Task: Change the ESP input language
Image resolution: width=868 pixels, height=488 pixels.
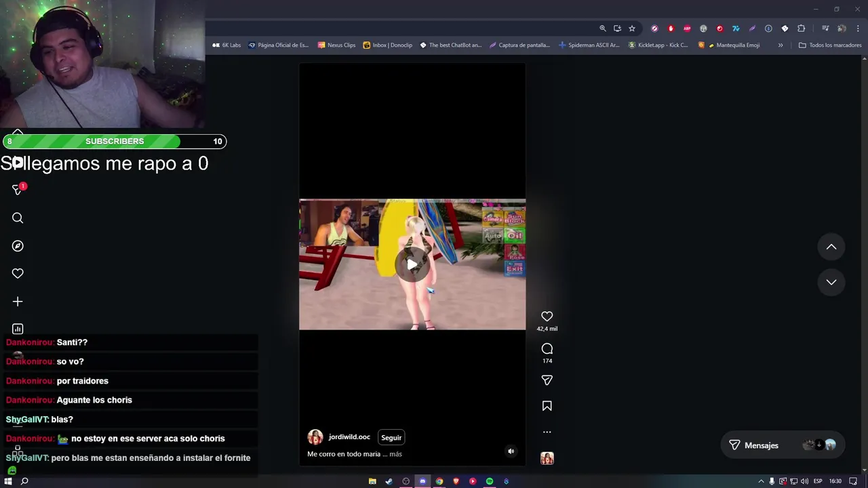Action: 818,481
